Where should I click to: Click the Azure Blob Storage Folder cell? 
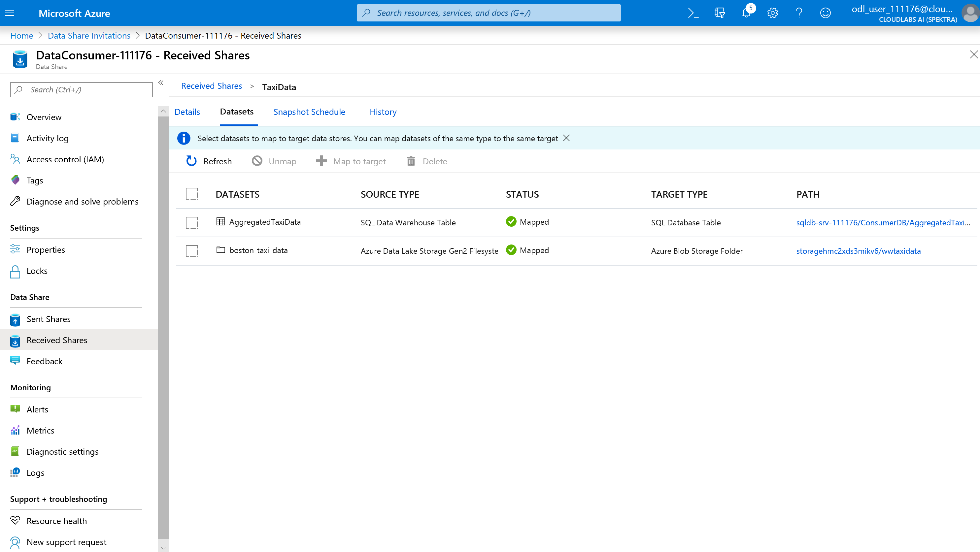[x=697, y=251]
